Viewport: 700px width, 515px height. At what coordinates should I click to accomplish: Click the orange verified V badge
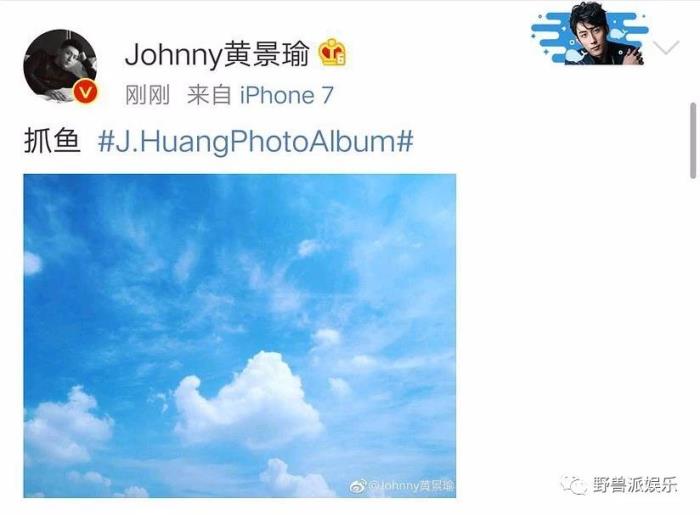[x=85, y=91]
